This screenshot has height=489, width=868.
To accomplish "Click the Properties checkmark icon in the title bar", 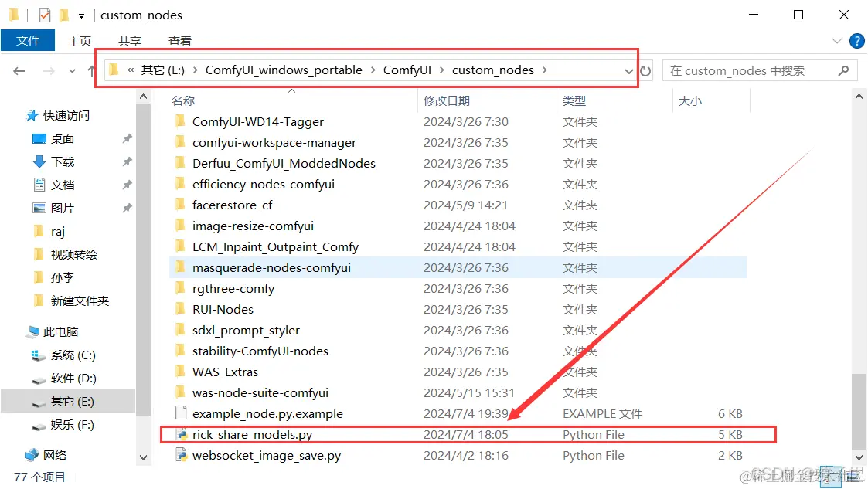I will click(45, 15).
